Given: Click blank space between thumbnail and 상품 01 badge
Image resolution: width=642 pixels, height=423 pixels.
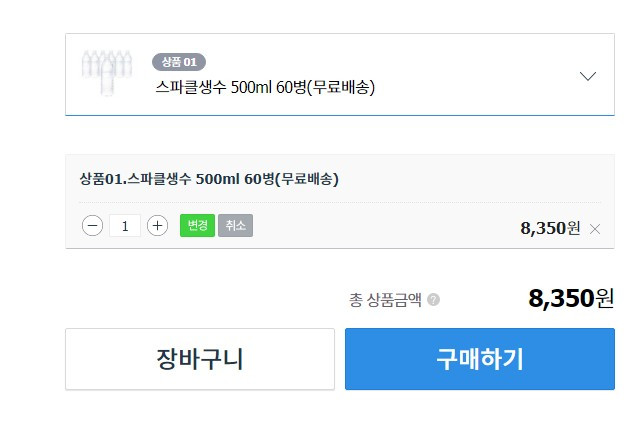Looking at the screenshot, I should pyautogui.click(x=142, y=74).
